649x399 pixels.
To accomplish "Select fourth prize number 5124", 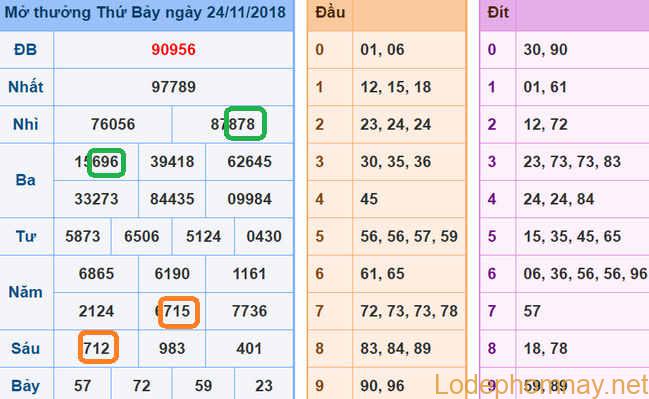I will 203,236.
